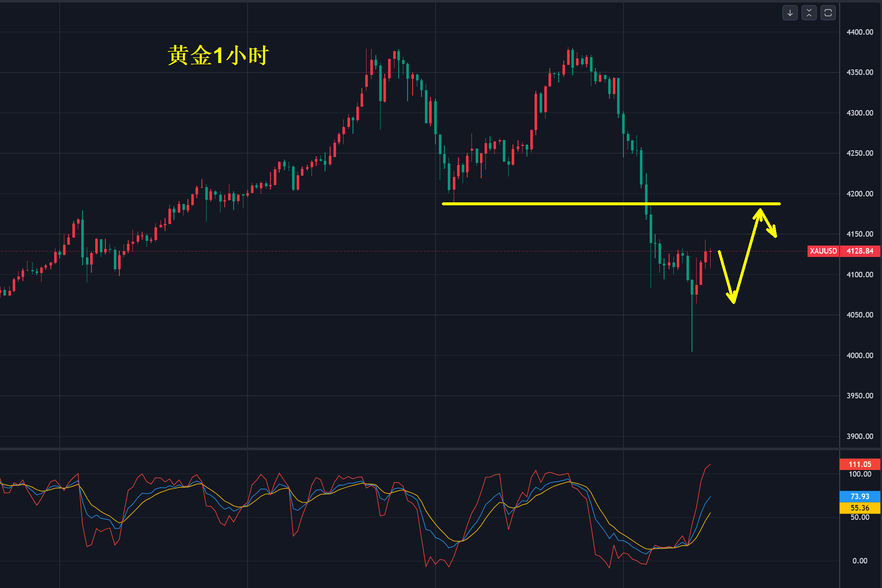Viewport: 882px width, 588px height.
Task: Click the 4128.84 current price tag
Action: 860,251
